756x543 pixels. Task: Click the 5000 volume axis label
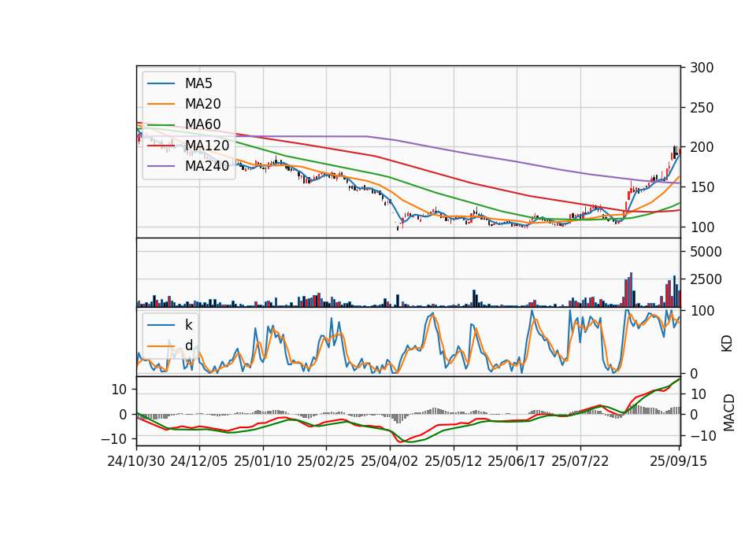click(x=706, y=252)
